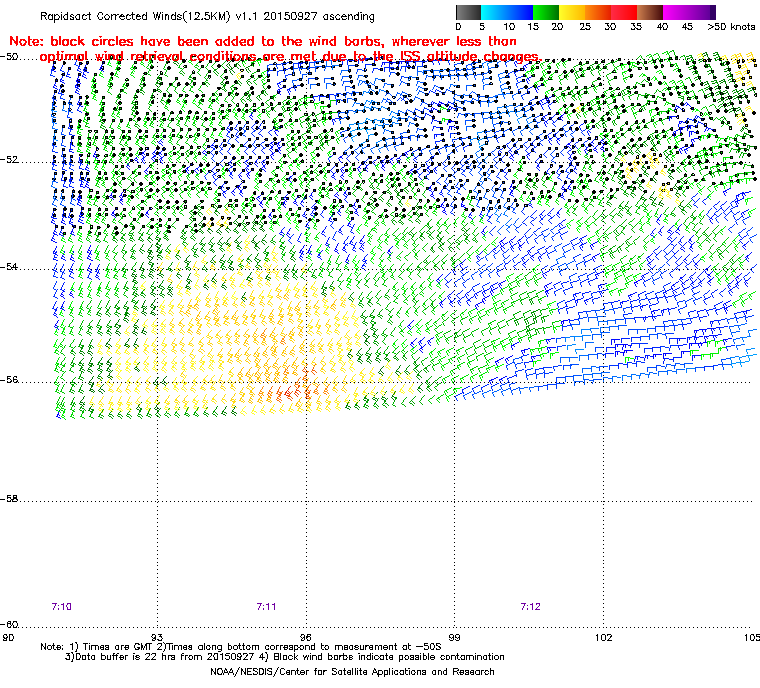Click the 90 longitude axis label
Image resolution: width=760 pixels, height=688 pixels.
pos(8,637)
